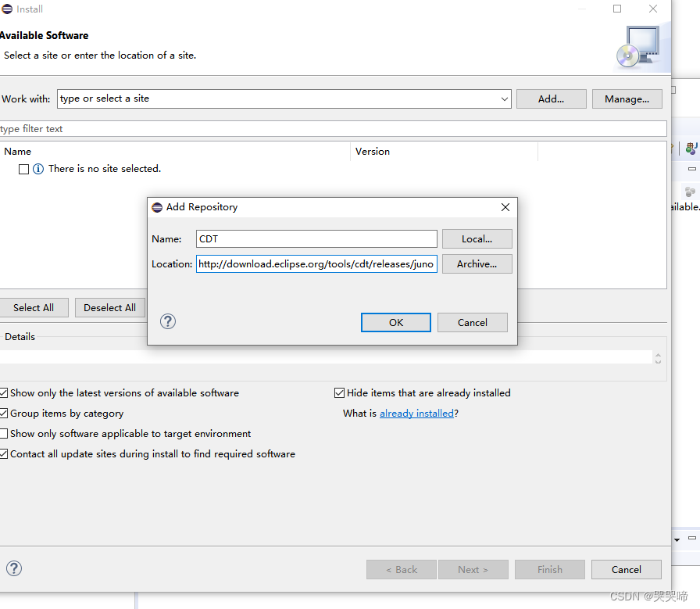Click the repository Name field containing CDT
700x609 pixels.
316,239
